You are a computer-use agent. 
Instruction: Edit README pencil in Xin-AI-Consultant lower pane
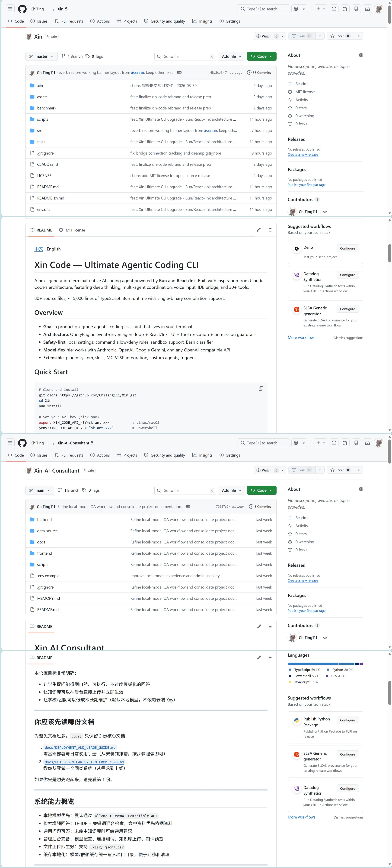[259, 657]
